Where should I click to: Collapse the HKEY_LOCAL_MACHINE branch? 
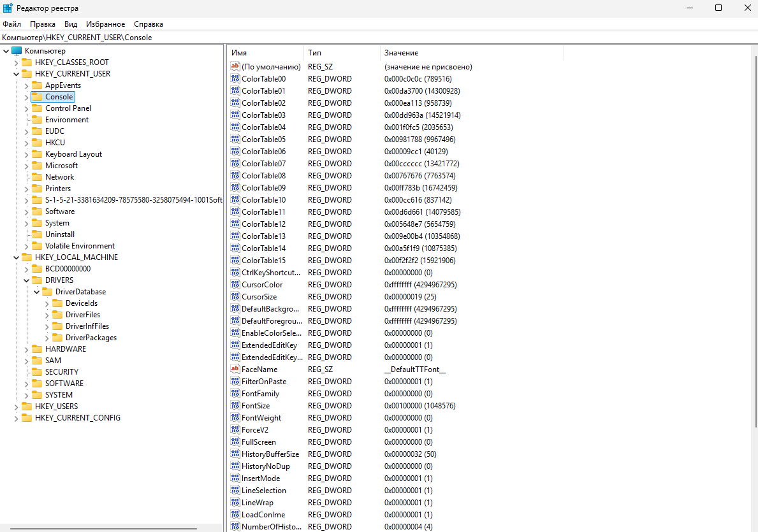point(17,257)
